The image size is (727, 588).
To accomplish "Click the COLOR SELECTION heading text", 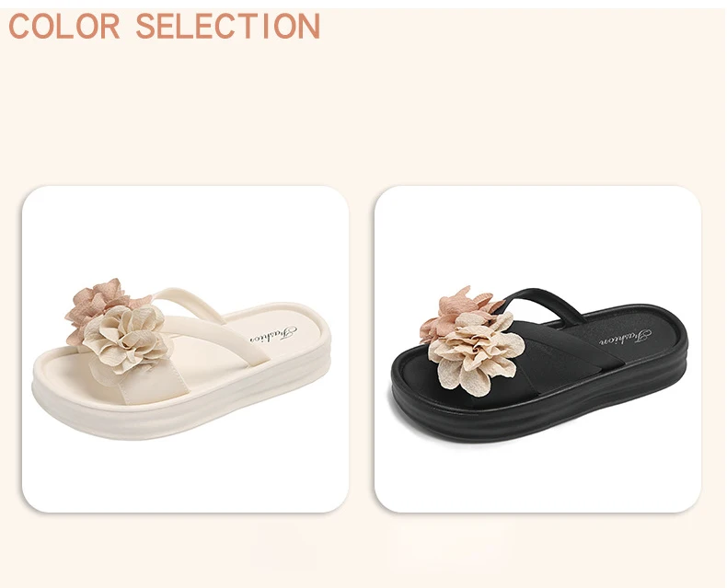I will click(x=165, y=26).
